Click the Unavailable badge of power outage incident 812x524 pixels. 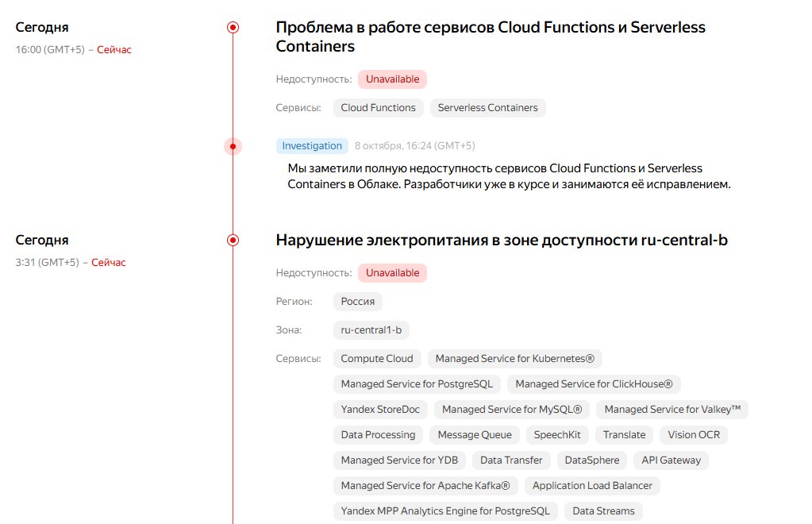(393, 273)
